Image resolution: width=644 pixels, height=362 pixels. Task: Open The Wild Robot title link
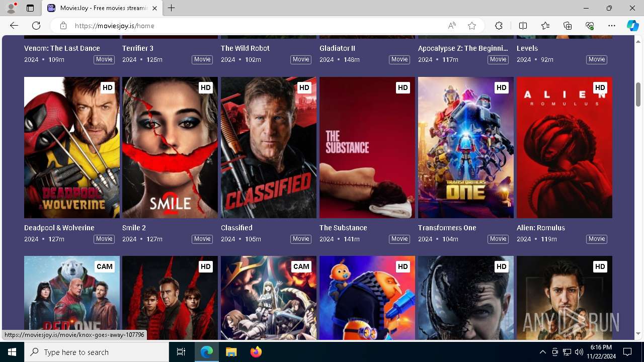[245, 48]
